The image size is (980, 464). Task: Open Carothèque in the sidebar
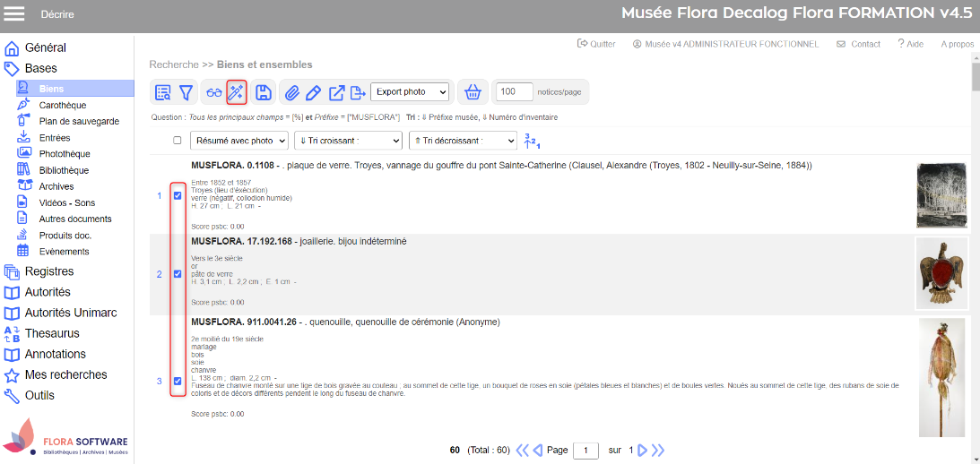[x=62, y=105]
